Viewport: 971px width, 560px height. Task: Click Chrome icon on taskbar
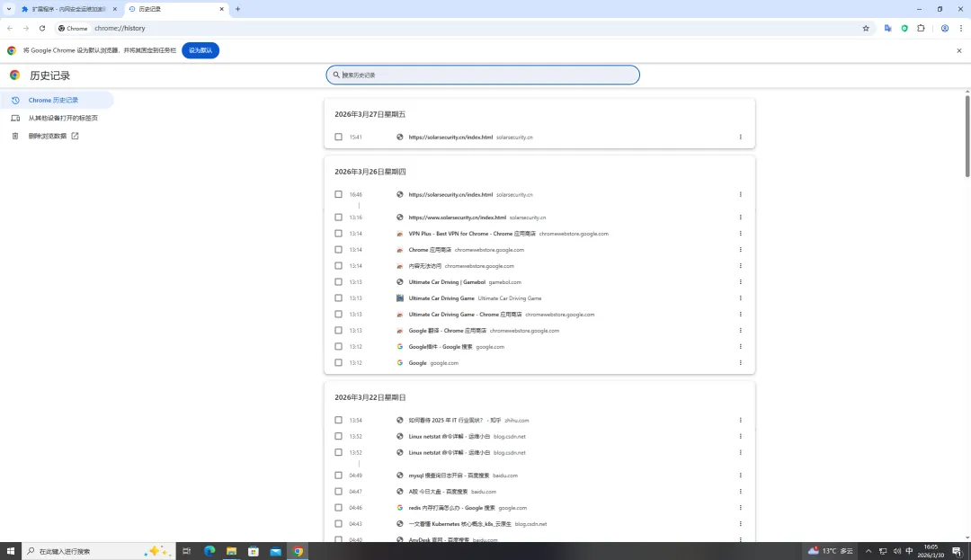coord(298,551)
